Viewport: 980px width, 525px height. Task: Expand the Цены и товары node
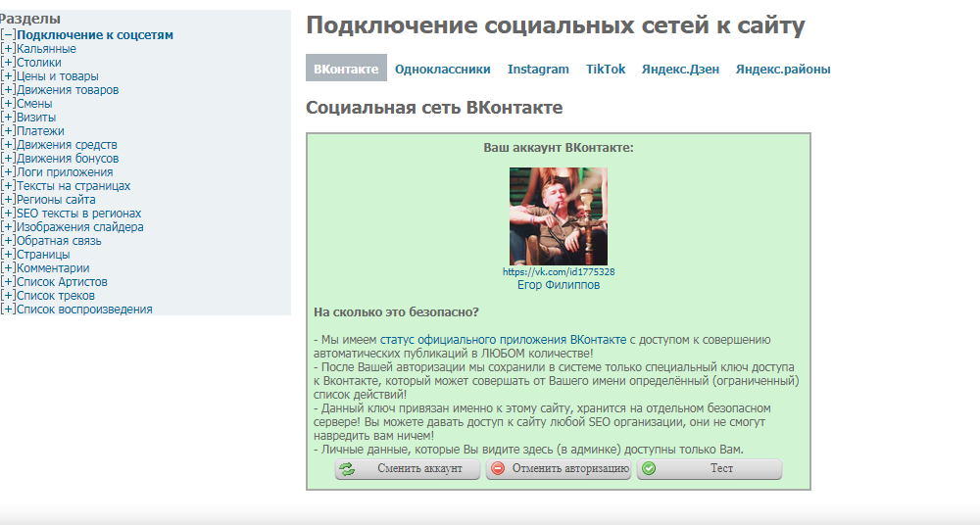tap(8, 76)
